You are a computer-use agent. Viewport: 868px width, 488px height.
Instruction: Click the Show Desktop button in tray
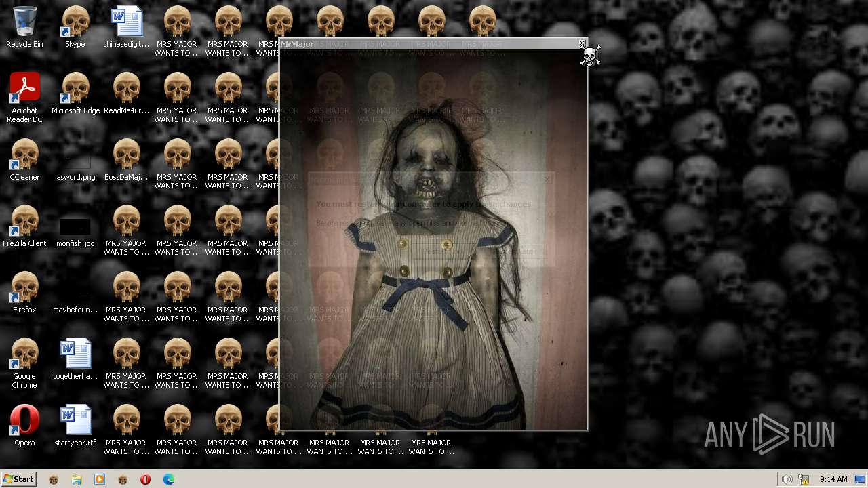pyautogui.click(x=860, y=479)
